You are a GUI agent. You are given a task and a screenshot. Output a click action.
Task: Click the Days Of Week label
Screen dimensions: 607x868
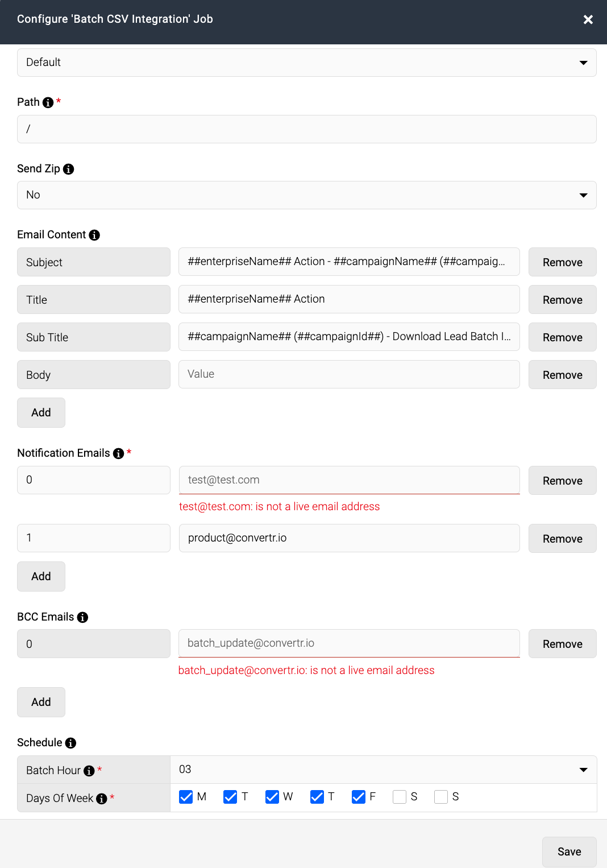[x=60, y=799]
